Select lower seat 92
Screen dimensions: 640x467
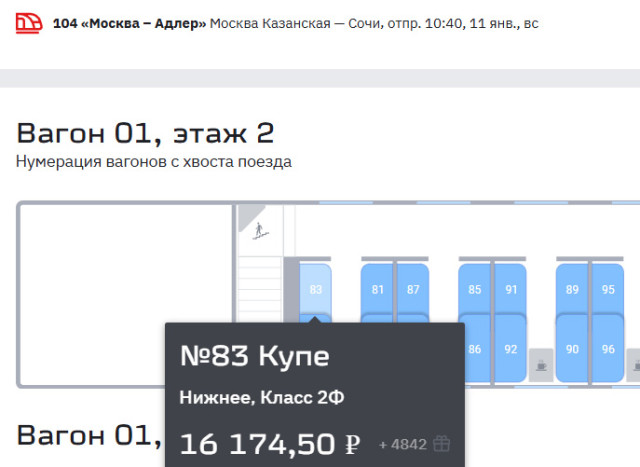tap(511, 349)
